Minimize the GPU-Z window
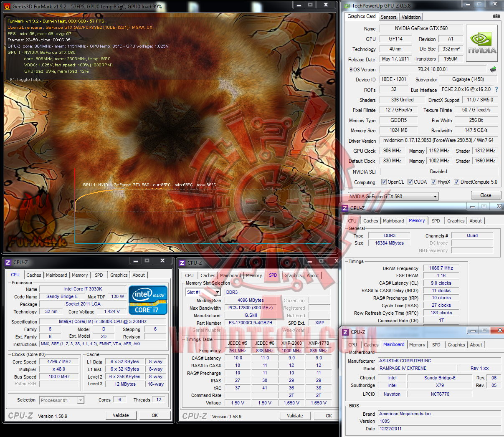This screenshot has width=504, height=437. (x=467, y=4)
